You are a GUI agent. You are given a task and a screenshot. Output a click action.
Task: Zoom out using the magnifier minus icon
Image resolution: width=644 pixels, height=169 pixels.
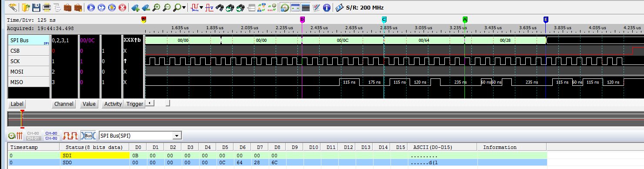coord(167,7)
